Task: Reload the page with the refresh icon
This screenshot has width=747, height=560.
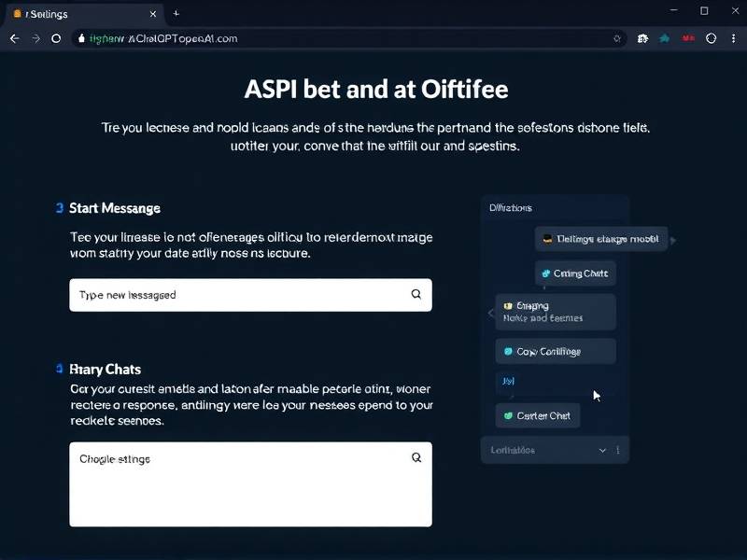Action: point(56,38)
